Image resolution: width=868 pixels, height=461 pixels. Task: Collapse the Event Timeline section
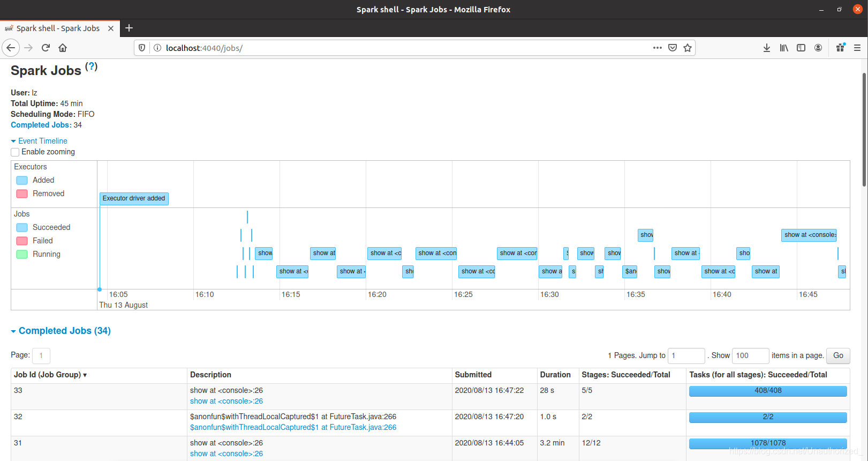point(39,141)
